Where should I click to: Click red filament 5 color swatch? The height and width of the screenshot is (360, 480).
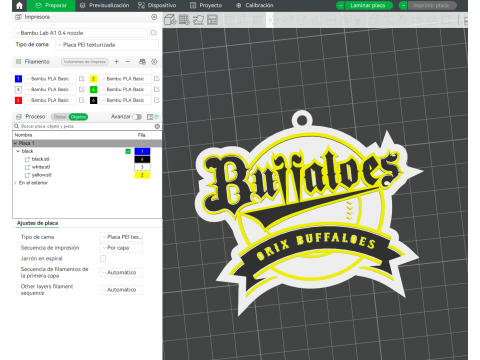pos(18,100)
